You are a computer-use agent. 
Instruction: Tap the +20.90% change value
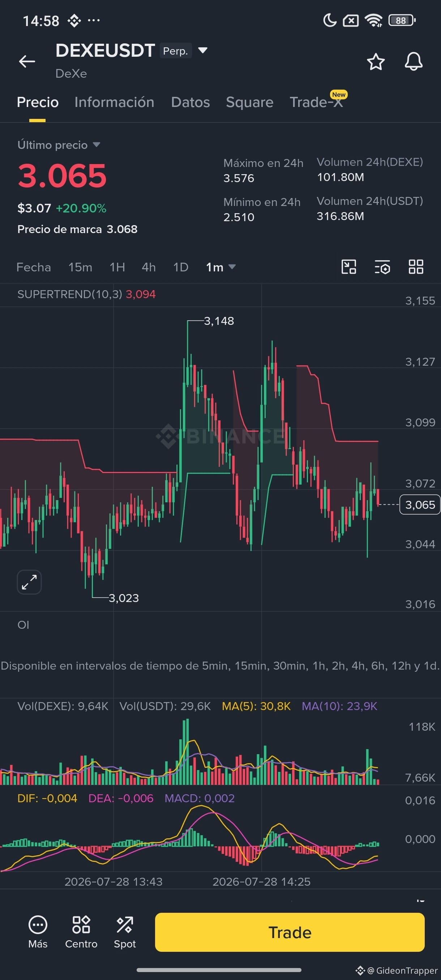tap(81, 208)
